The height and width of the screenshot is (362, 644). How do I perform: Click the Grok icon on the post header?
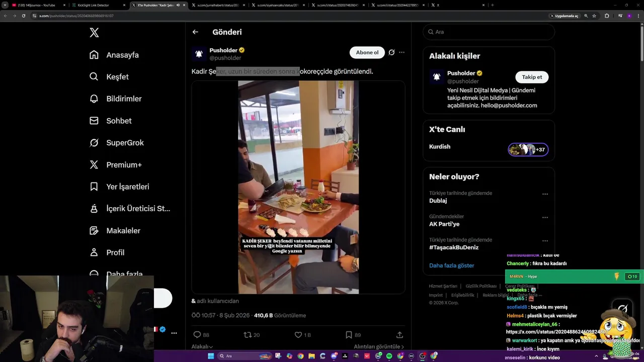point(391,52)
